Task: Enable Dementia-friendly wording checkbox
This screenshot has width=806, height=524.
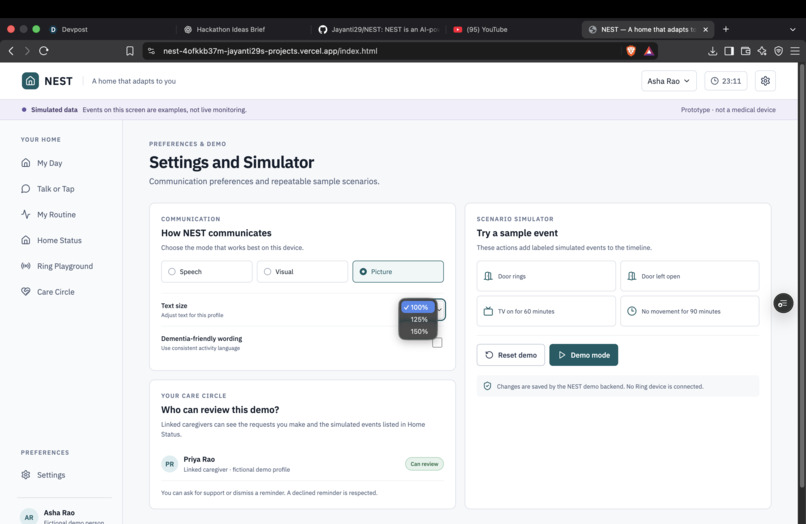Action: [437, 342]
